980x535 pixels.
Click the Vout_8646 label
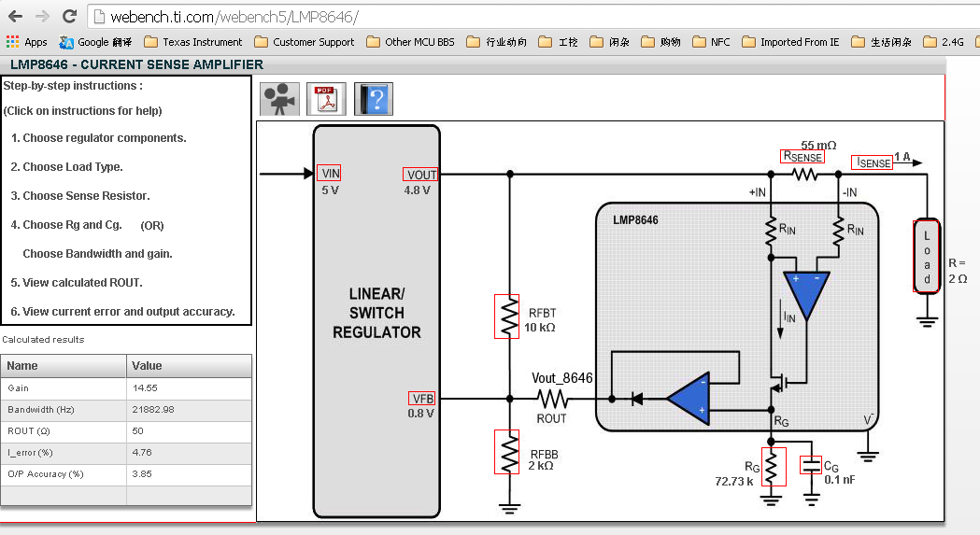click(561, 378)
